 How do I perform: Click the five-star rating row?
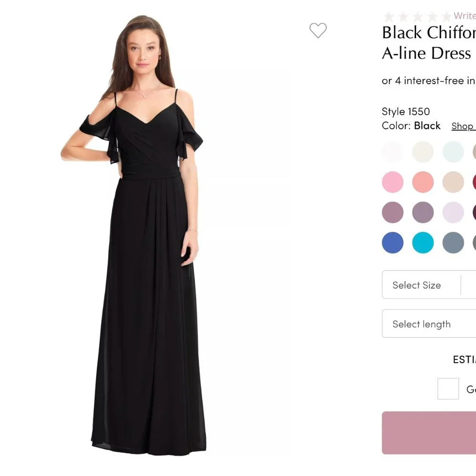(x=416, y=17)
